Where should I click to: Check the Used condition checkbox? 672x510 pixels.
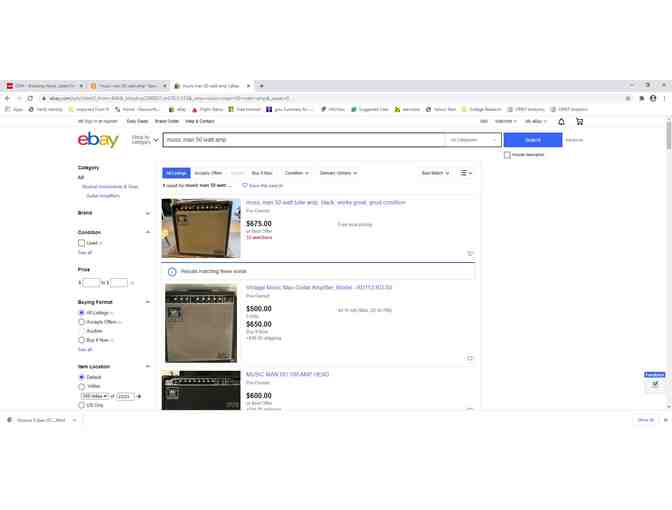[82, 243]
